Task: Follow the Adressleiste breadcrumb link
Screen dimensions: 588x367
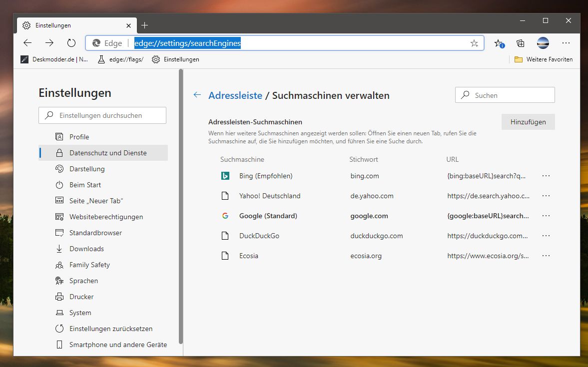Action: coord(235,95)
